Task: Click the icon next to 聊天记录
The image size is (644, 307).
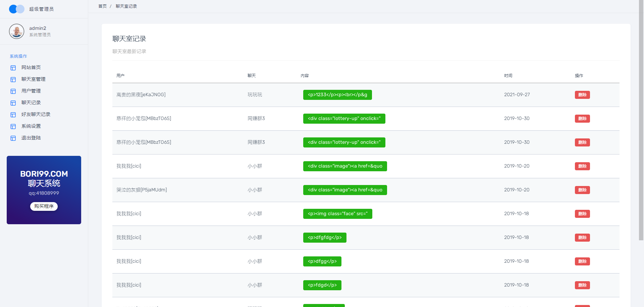Action: (x=13, y=103)
